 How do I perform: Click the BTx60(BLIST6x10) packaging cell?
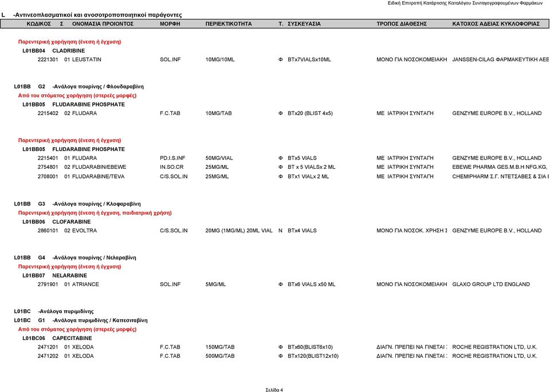point(310,347)
